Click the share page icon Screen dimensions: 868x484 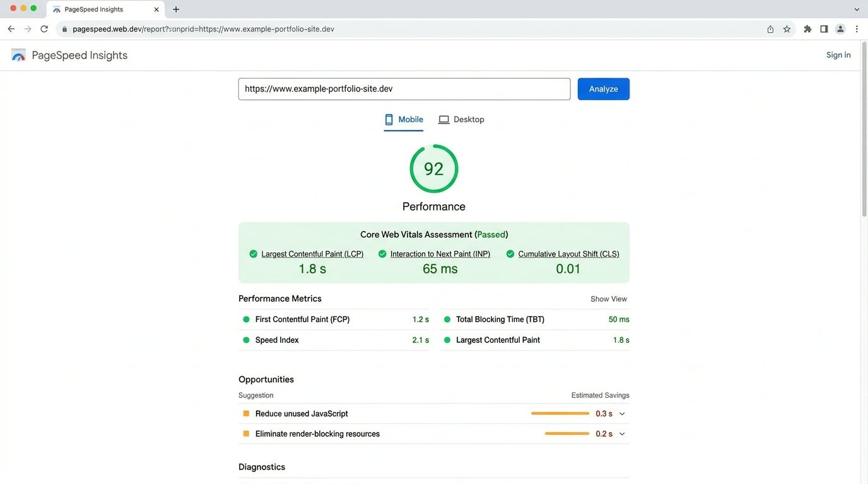[x=770, y=29]
